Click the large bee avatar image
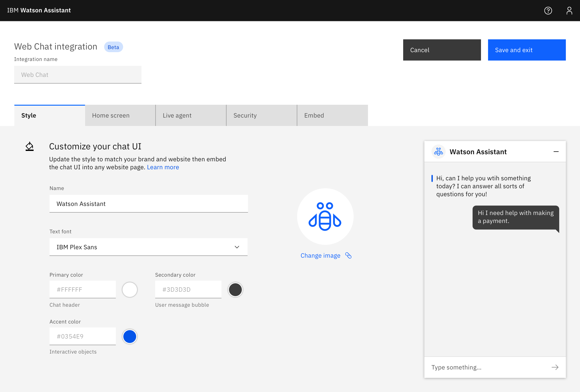The image size is (580, 392). tap(325, 216)
